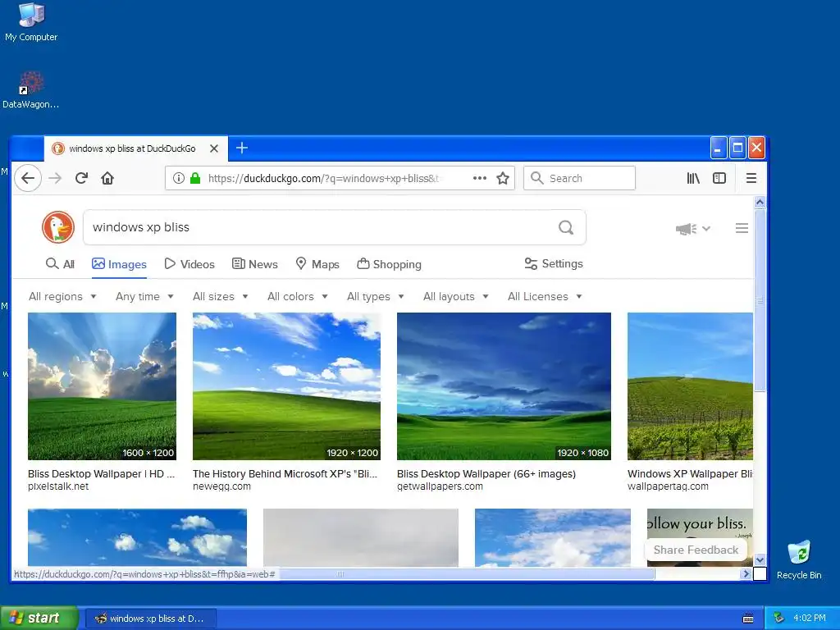Click the Firefox Search box
This screenshot has height=630, width=840.
[x=579, y=178]
